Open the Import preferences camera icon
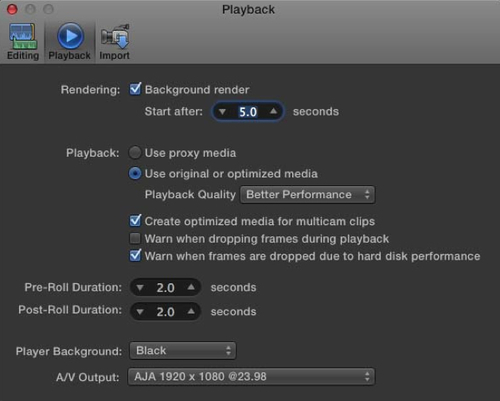This screenshot has width=500, height=401. pos(115,36)
